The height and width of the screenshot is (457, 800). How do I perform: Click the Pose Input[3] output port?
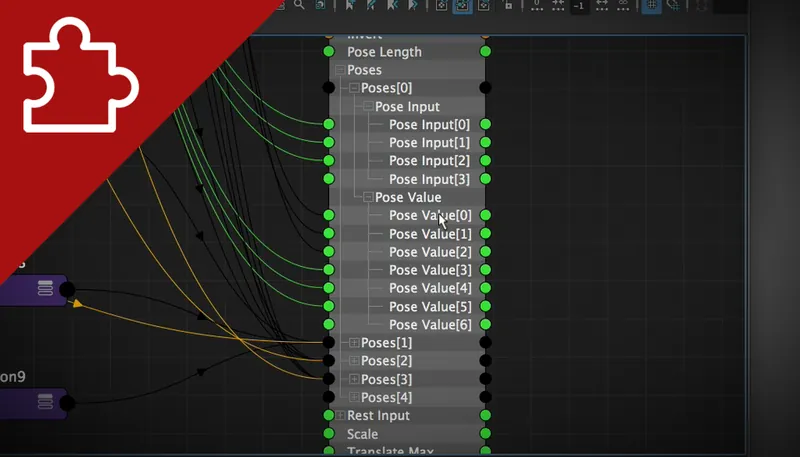(x=486, y=179)
